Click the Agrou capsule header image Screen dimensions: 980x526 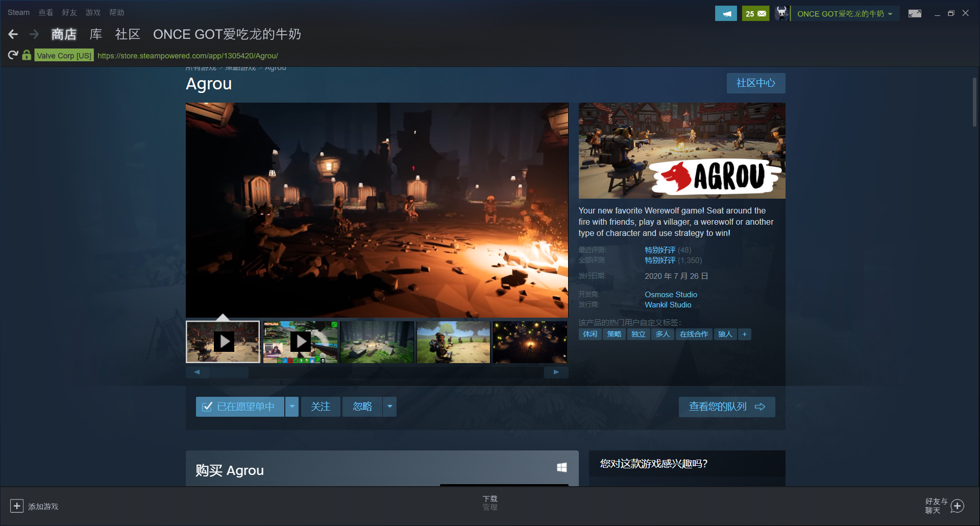coord(682,151)
